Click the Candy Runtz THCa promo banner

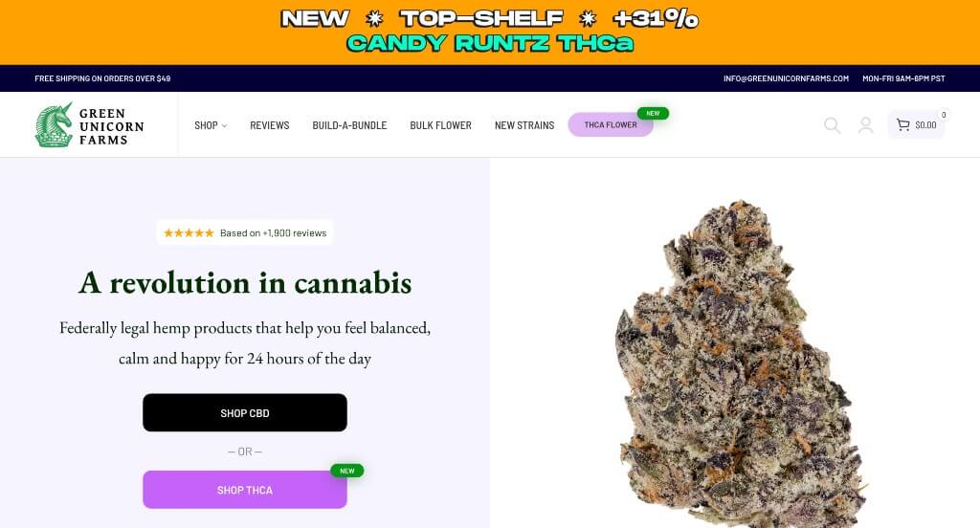coord(490,32)
